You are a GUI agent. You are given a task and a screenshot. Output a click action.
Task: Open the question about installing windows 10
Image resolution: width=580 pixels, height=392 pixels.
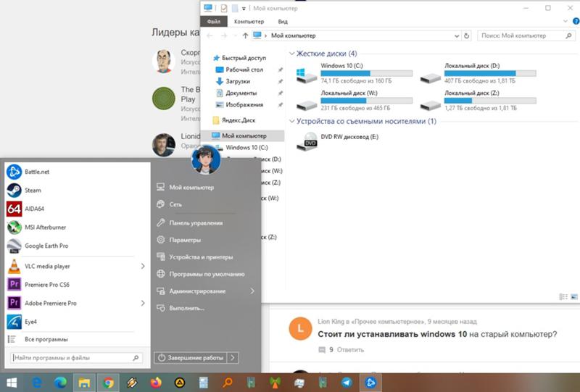click(x=437, y=334)
